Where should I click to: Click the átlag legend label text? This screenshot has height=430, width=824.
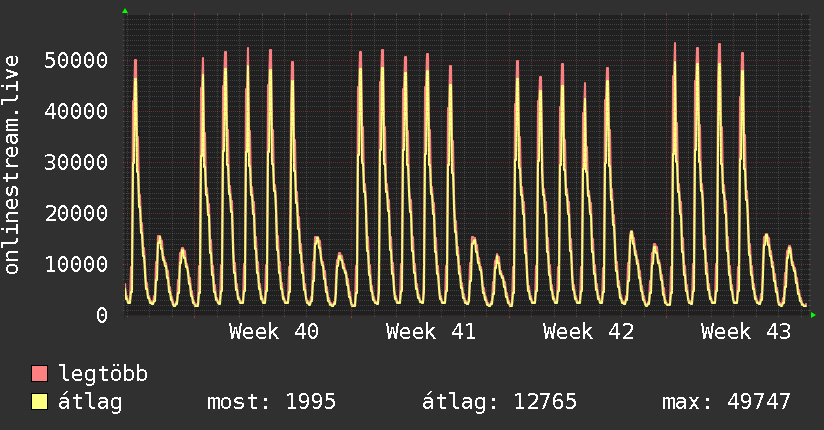(x=90, y=402)
